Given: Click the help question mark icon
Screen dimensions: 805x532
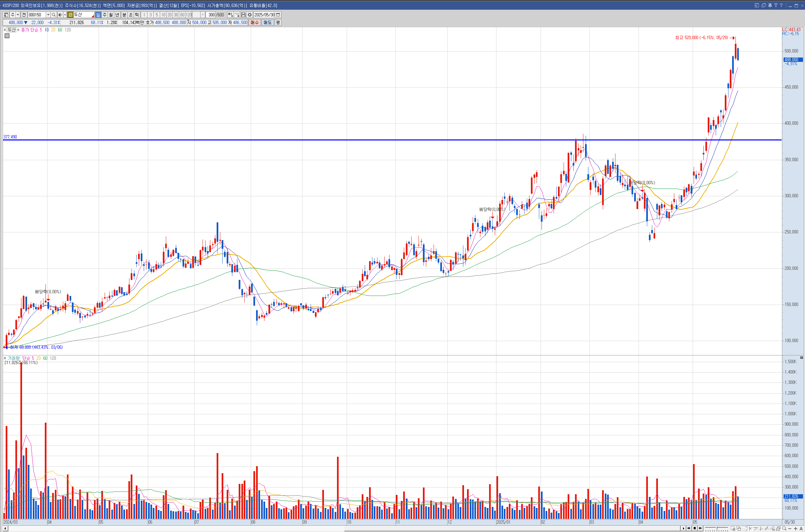Looking at the screenshot, I should (781, 5).
